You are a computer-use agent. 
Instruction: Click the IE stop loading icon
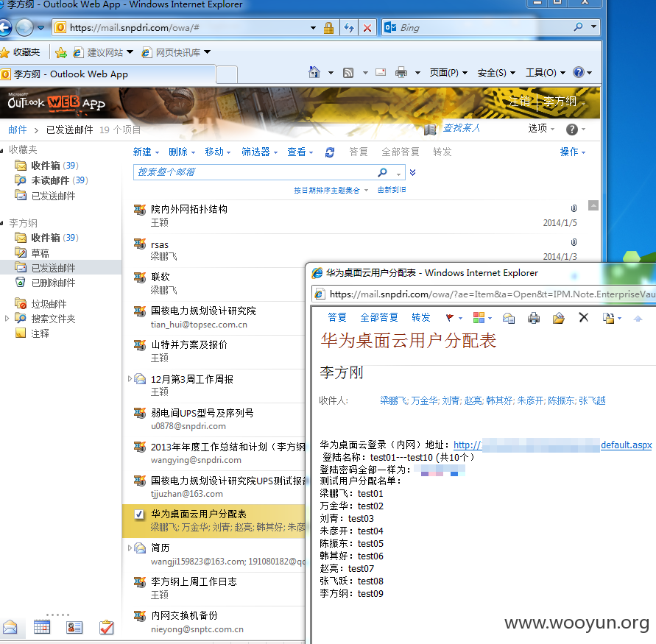367,28
